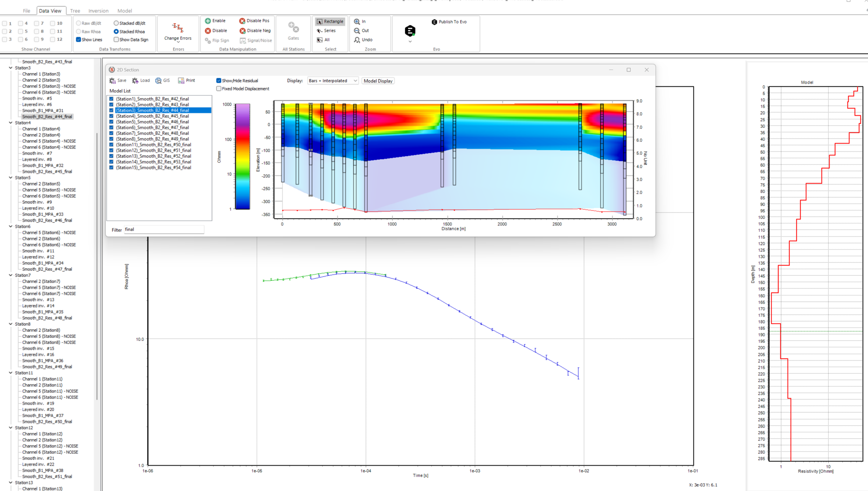This screenshot has height=491, width=868.
Task: Select the Rectangle selection tool
Action: point(330,21)
